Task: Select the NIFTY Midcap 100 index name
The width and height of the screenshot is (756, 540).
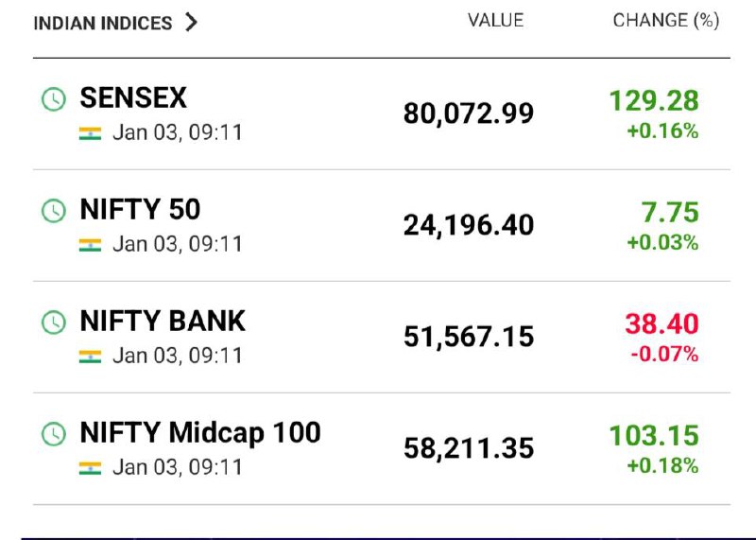Action: click(200, 433)
